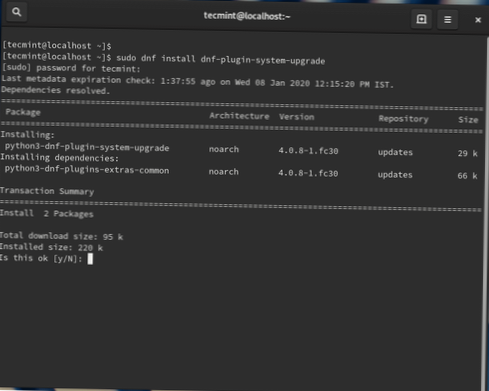
Task: Open the hamburger menu
Action: (447, 20)
